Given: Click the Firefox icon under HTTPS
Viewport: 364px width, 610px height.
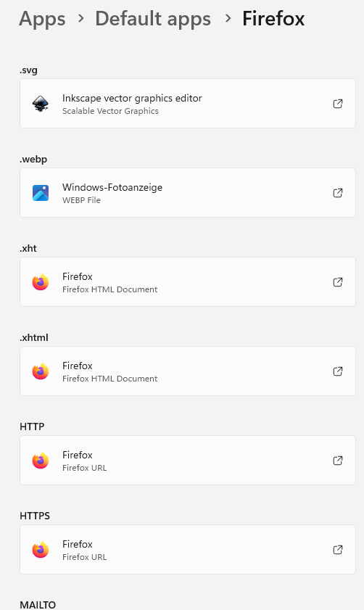Looking at the screenshot, I should [x=41, y=550].
